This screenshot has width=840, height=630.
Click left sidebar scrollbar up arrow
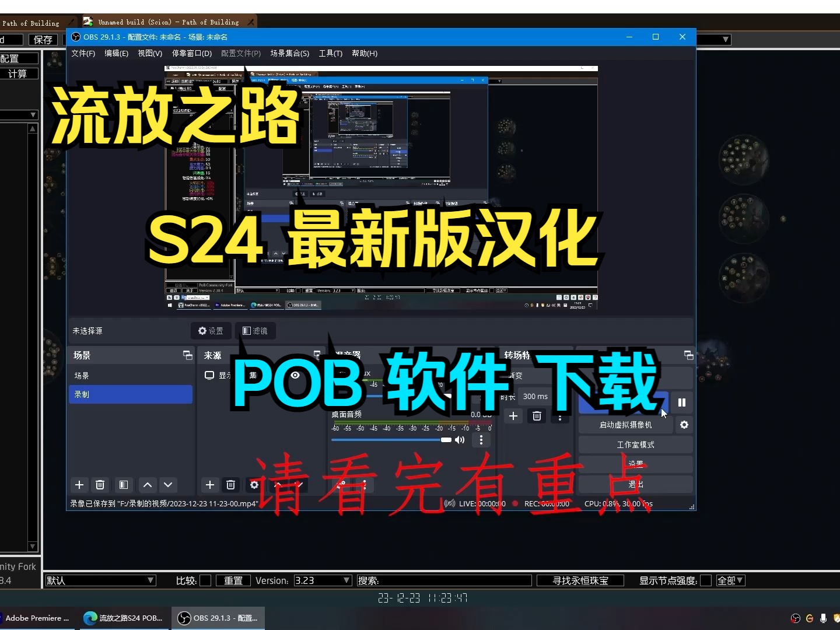tap(33, 128)
